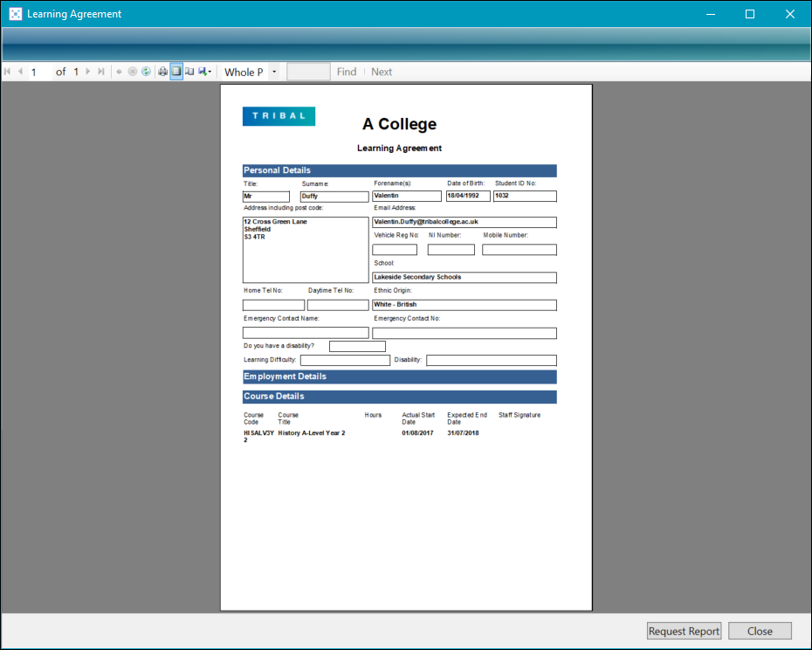
Task: Click the Find link in the toolbar
Action: (347, 72)
